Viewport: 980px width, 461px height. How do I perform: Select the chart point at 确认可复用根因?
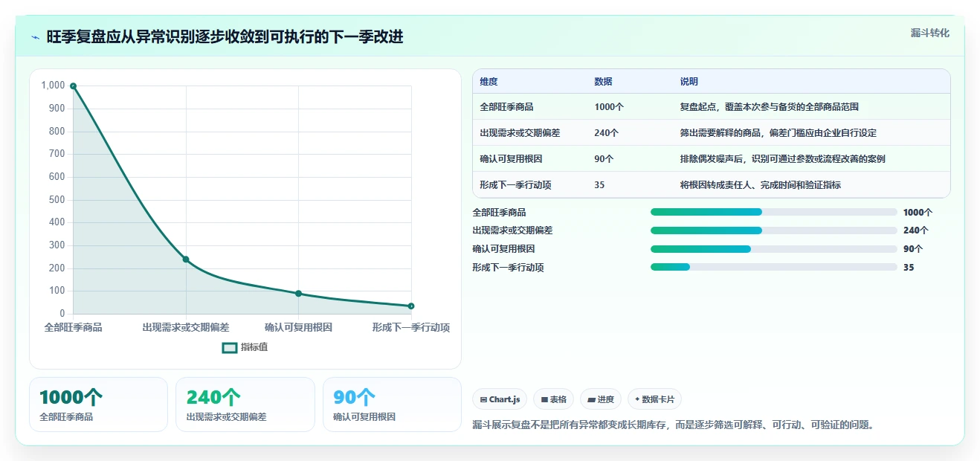pyautogui.click(x=298, y=294)
